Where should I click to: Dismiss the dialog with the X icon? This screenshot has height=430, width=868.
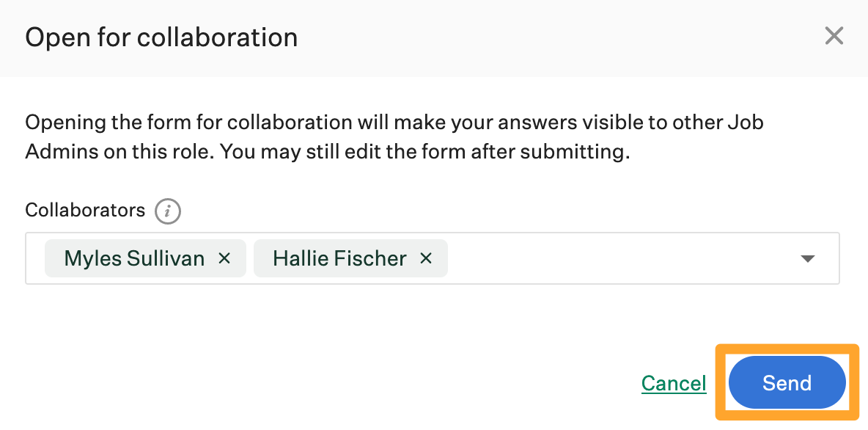coord(834,35)
